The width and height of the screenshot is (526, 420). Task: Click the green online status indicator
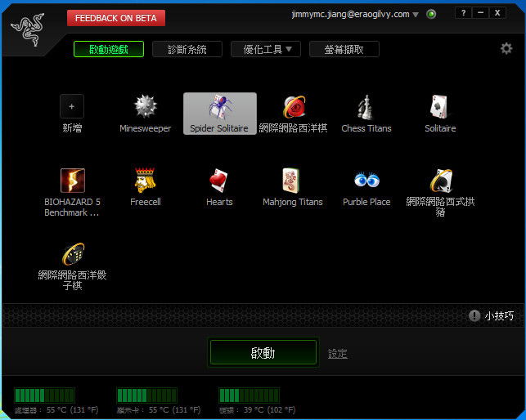click(431, 14)
